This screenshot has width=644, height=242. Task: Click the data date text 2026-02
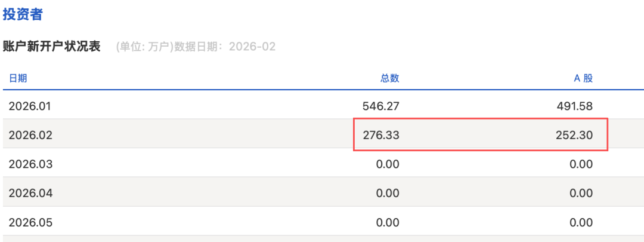253,47
